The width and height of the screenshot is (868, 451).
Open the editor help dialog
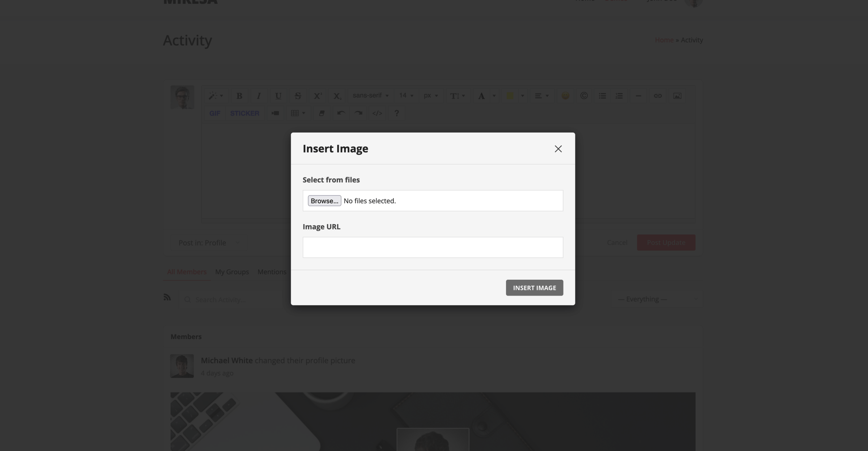[x=397, y=113]
